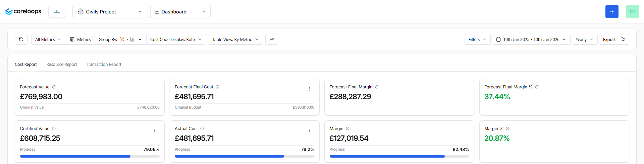Click the Margin progress bar

[399, 156]
